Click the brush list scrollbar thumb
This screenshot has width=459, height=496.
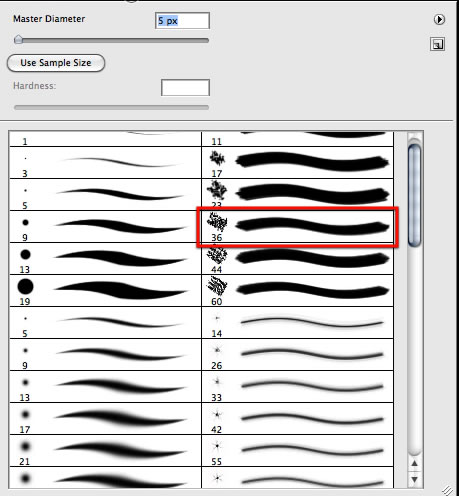click(414, 195)
